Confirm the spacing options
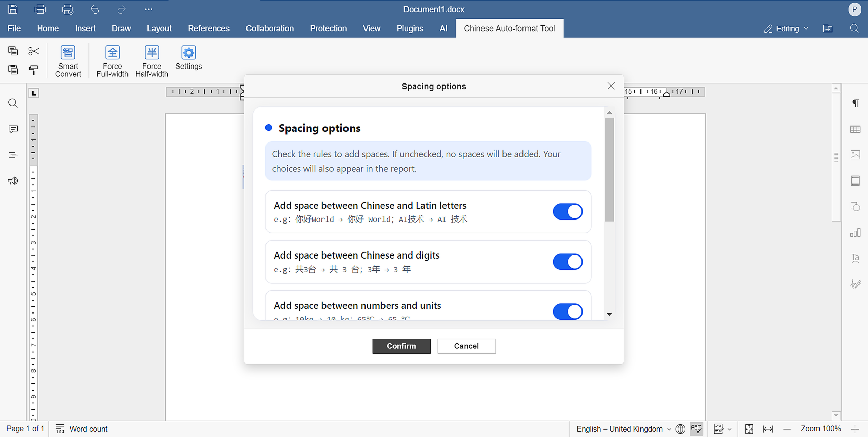The height and width of the screenshot is (437, 868). (x=401, y=346)
